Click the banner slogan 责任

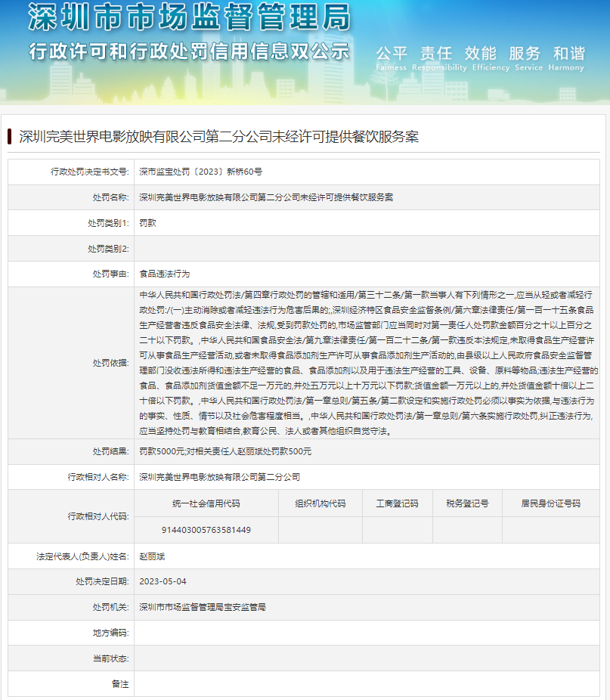tap(436, 54)
